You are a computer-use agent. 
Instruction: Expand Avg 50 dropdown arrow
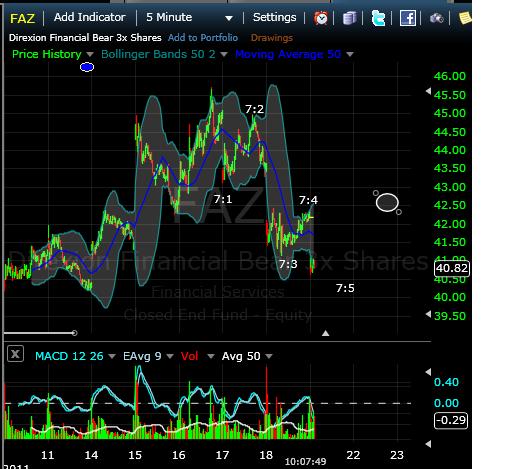click(269, 357)
